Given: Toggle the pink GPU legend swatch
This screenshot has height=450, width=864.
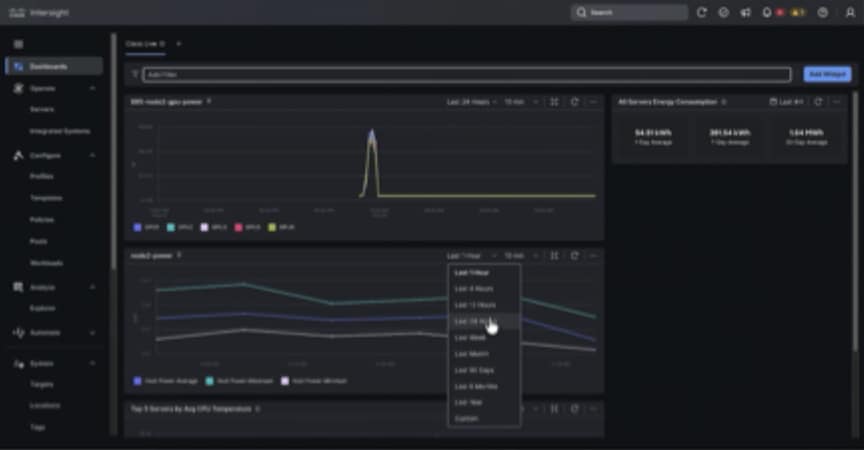Looking at the screenshot, I should (239, 227).
